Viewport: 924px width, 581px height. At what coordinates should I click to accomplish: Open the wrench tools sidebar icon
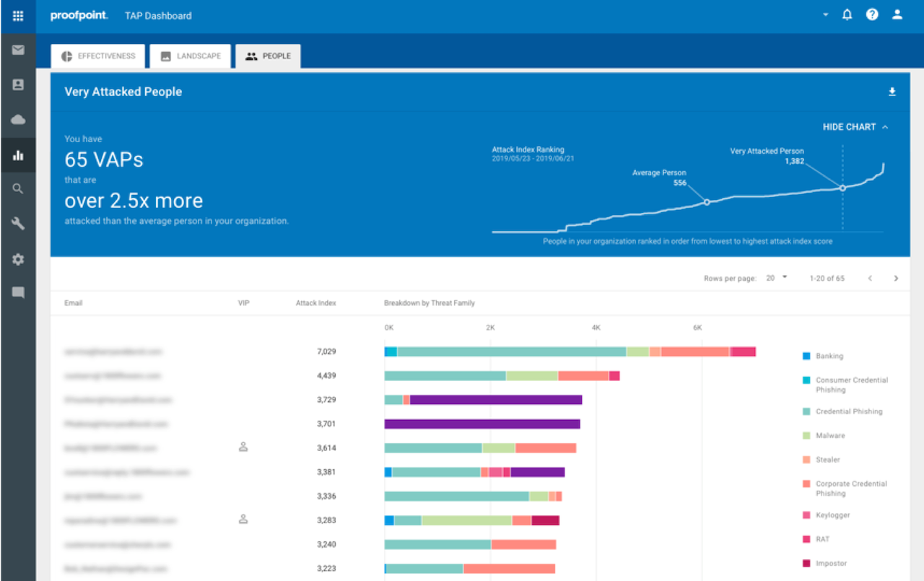coord(18,224)
